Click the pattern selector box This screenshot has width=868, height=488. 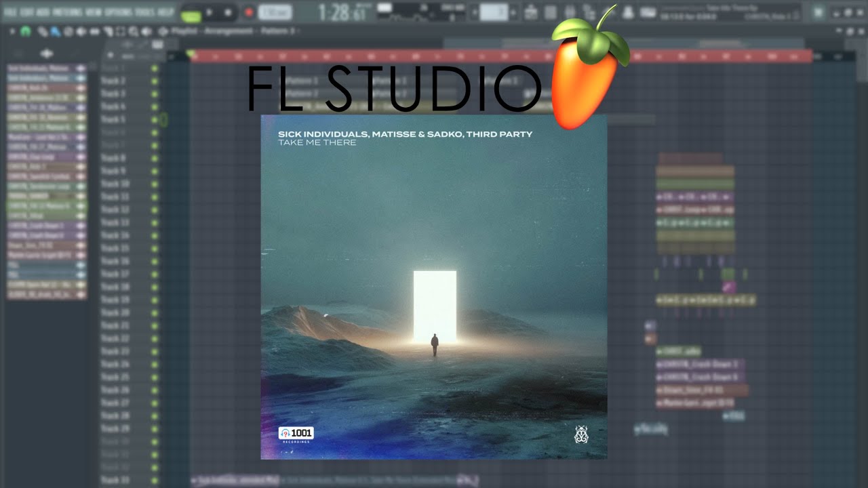tap(494, 12)
